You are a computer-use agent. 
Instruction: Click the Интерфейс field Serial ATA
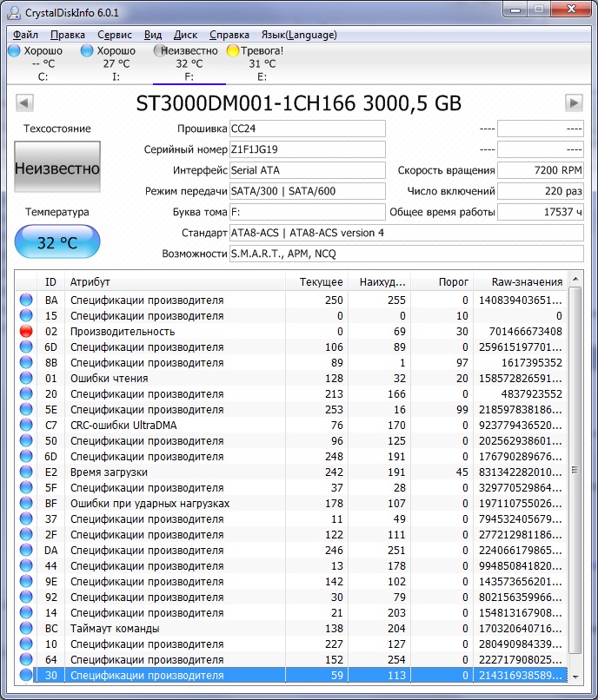click(x=308, y=170)
